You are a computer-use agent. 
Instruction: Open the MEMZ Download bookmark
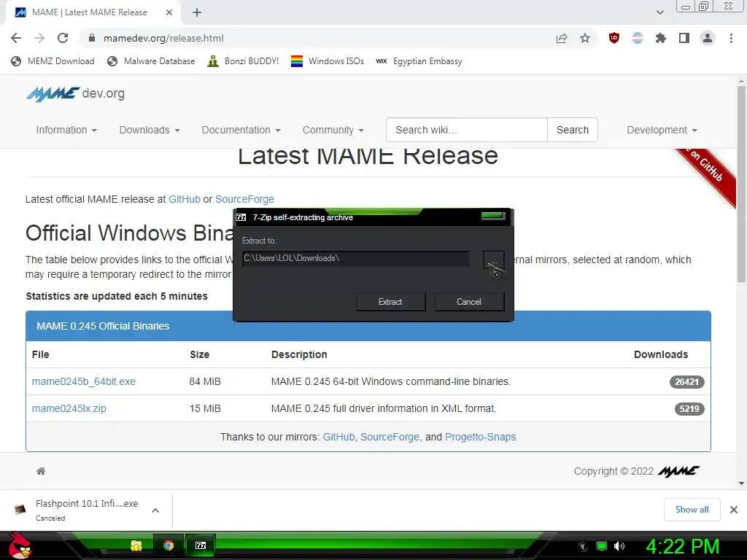click(53, 61)
